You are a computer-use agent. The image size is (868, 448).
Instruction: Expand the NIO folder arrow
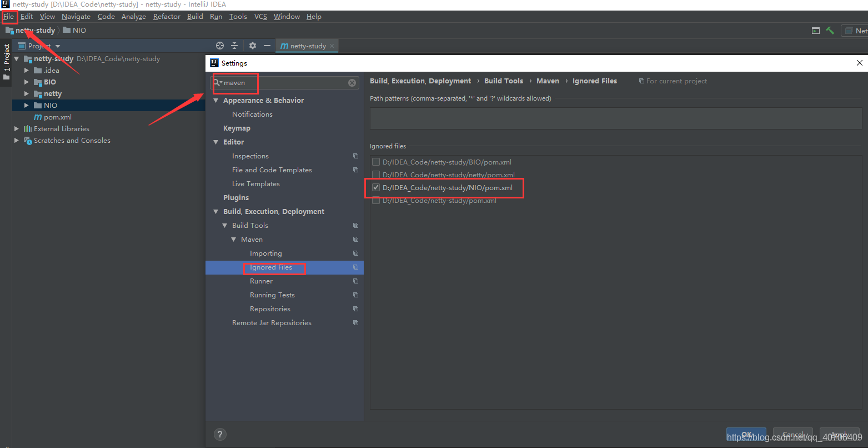pyautogui.click(x=26, y=106)
